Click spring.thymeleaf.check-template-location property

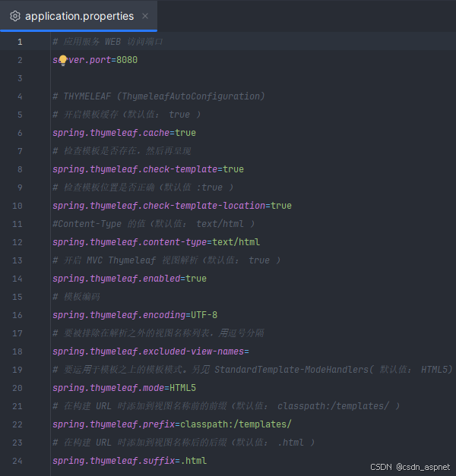pos(159,206)
